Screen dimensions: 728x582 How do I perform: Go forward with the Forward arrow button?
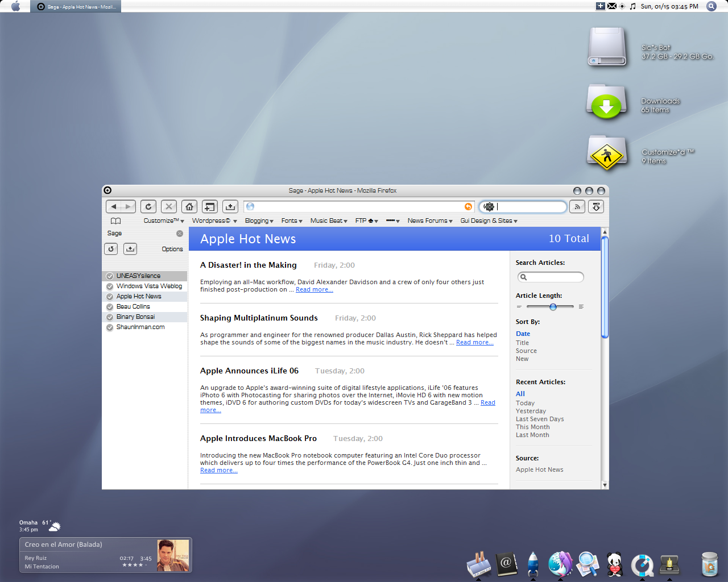tap(129, 207)
